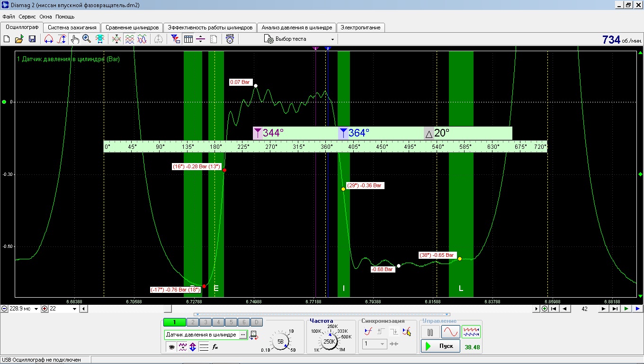This screenshot has width=644, height=364.
Task: Switch to single sine waveform display mode
Action: click(451, 332)
